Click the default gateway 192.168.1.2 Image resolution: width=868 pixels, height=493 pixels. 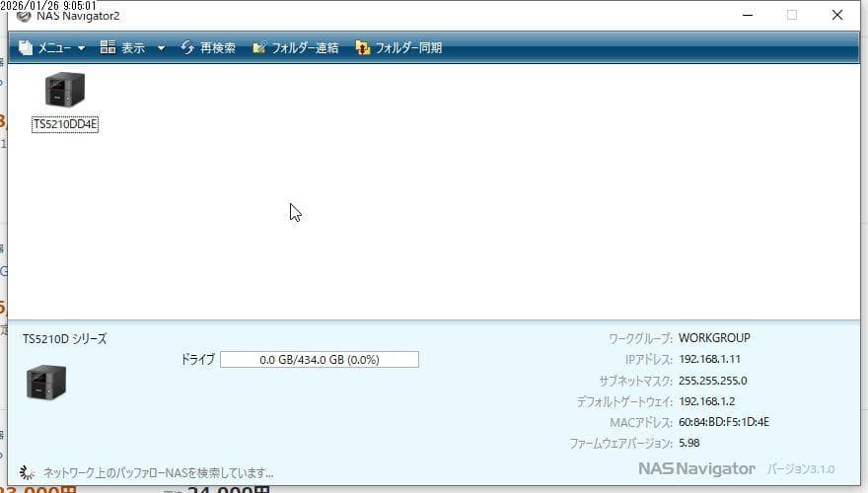[x=706, y=401]
